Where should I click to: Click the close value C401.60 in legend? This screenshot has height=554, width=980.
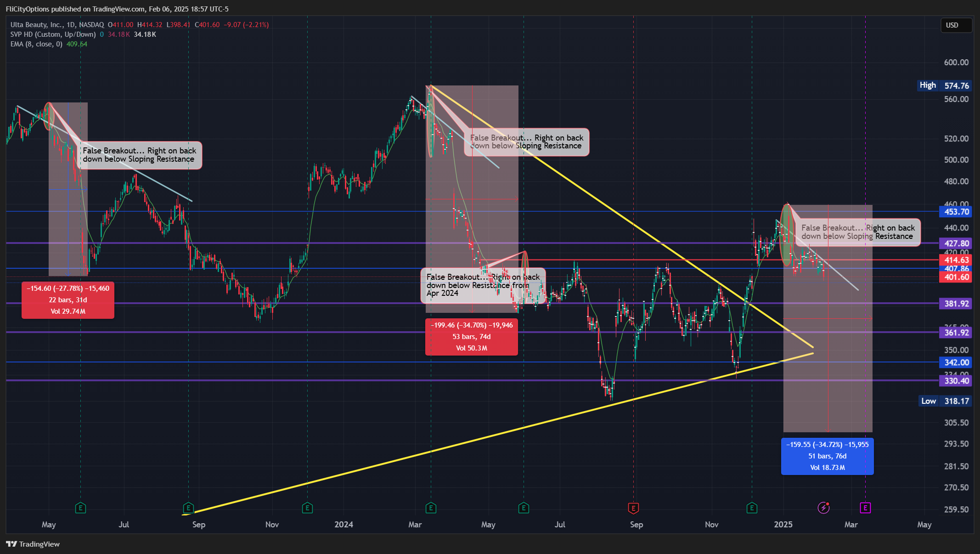(x=207, y=25)
